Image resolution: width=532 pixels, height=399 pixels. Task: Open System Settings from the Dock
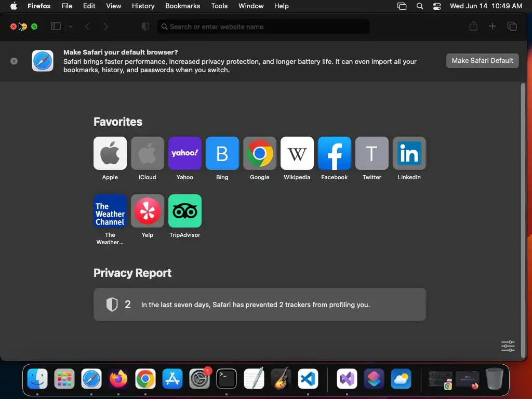click(199, 379)
